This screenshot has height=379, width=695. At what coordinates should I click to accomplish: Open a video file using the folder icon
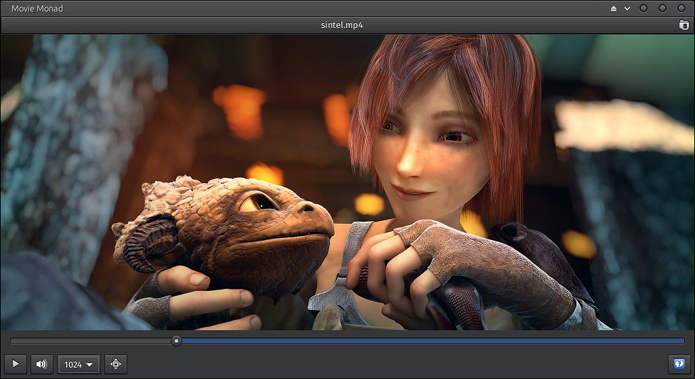[x=684, y=25]
